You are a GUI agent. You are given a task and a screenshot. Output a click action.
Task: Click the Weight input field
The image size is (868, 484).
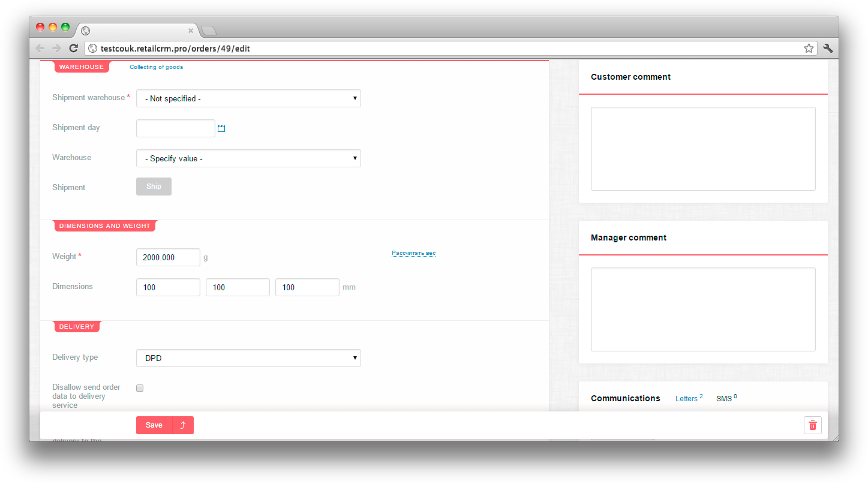tap(168, 257)
